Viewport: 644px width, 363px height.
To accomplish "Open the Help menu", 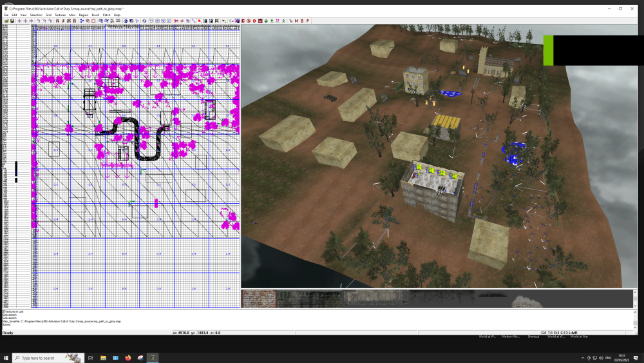I will click(x=117, y=15).
